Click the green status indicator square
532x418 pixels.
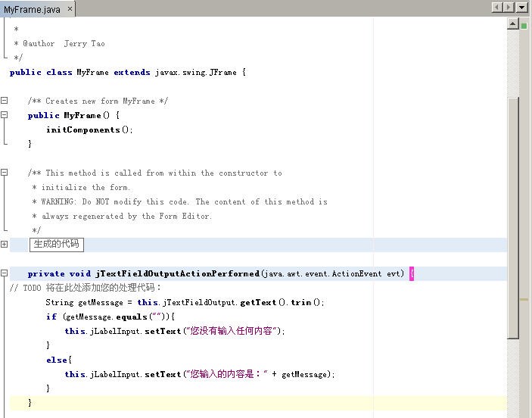[x=524, y=26]
